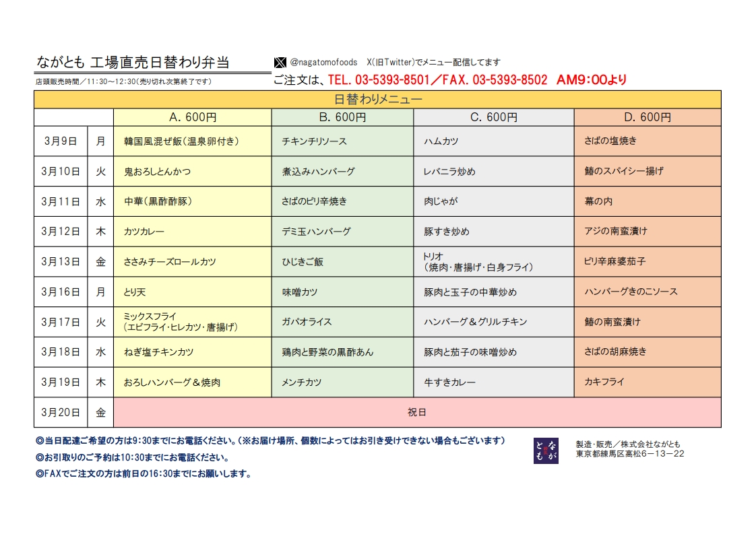The width and height of the screenshot is (756, 534).
Task: Click the 3月18日 date cell
Action: [x=61, y=352]
